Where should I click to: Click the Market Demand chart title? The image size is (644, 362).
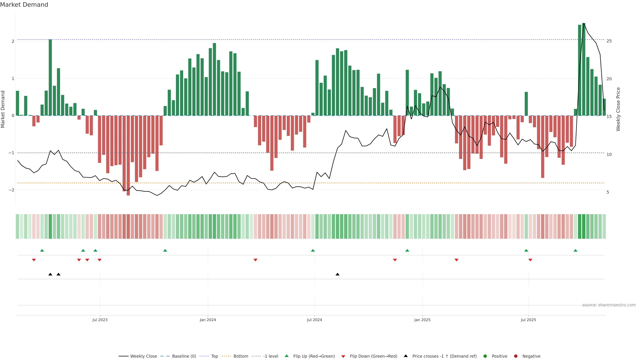click(24, 5)
